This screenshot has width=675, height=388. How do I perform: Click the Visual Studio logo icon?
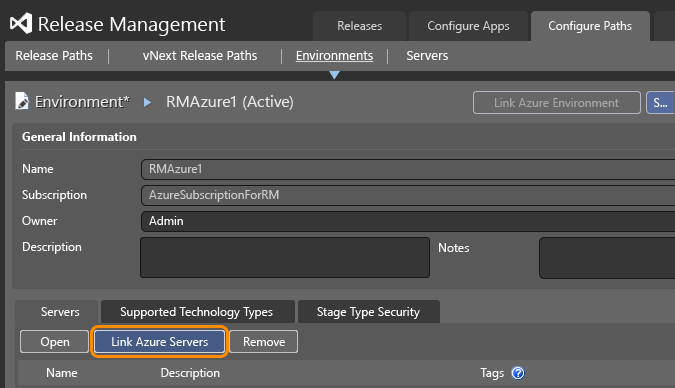(21, 23)
